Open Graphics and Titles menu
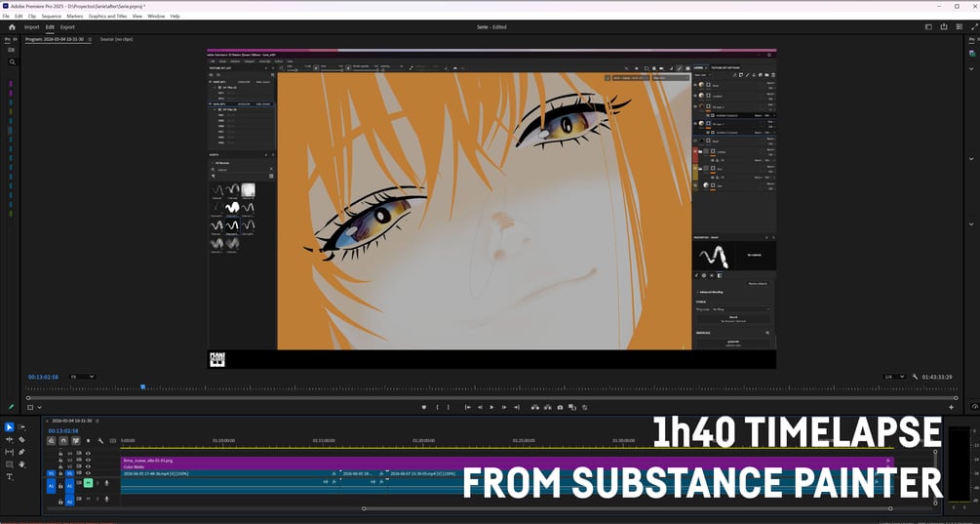 [107, 17]
